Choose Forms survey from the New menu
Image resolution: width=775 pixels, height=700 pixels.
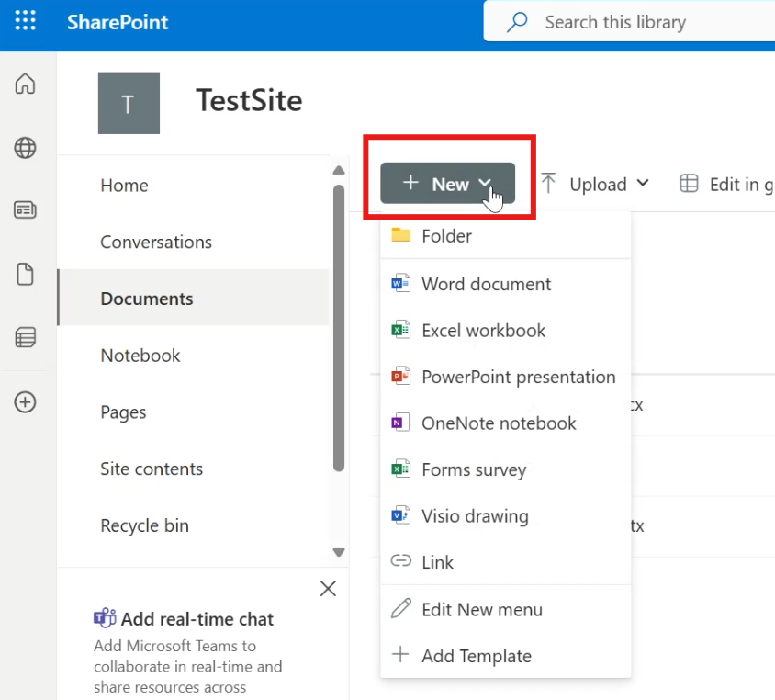pyautogui.click(x=506, y=469)
